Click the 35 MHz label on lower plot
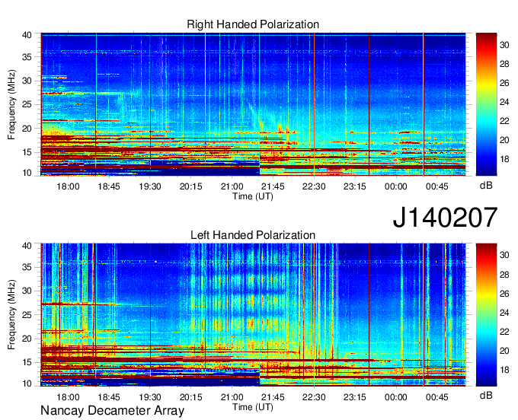The height and width of the screenshot is (420, 518). pos(27,267)
